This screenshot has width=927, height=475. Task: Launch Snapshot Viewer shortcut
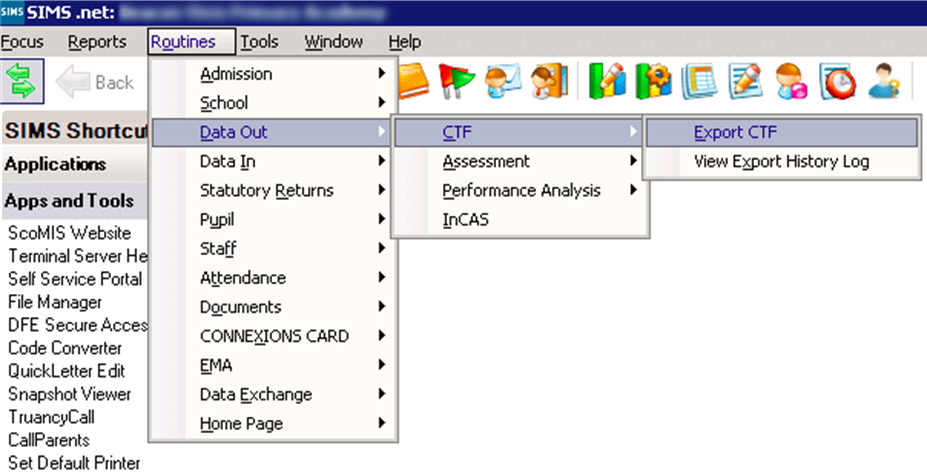point(69,394)
